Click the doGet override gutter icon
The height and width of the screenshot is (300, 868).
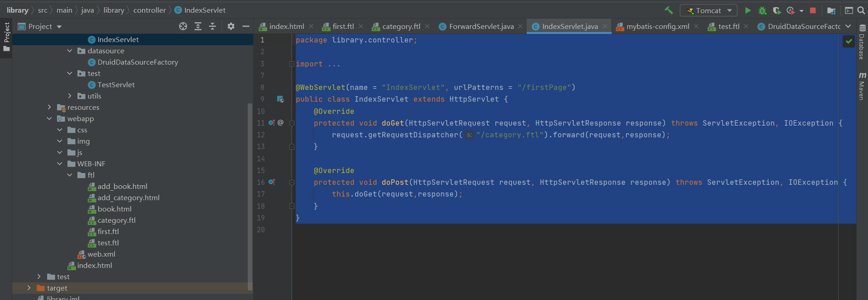(x=272, y=122)
